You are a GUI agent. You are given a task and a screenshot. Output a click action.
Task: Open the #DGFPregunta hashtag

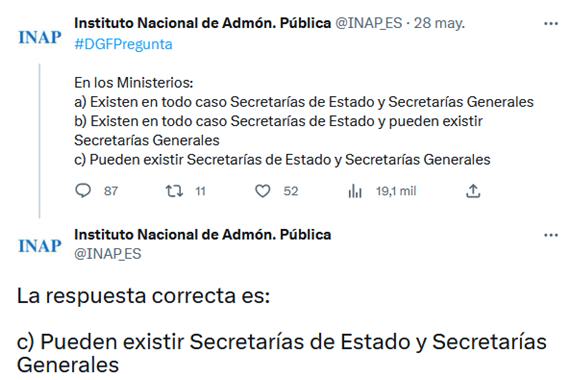click(x=123, y=44)
